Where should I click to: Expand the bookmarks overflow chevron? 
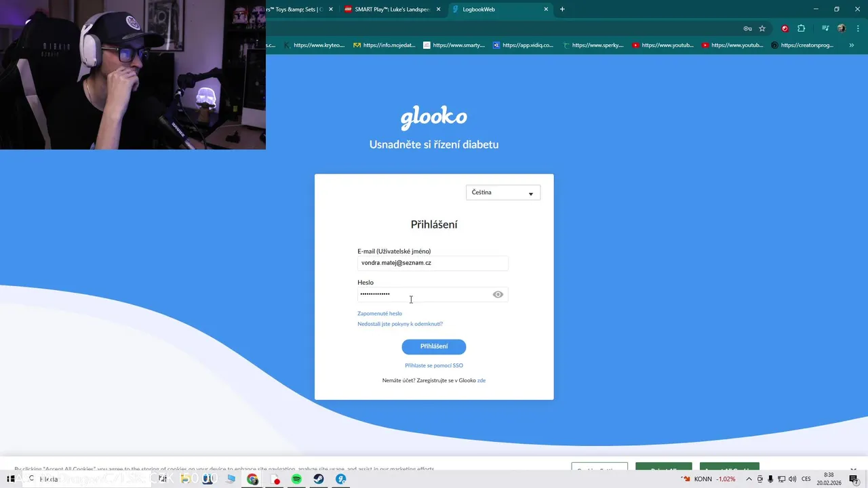pyautogui.click(x=851, y=45)
